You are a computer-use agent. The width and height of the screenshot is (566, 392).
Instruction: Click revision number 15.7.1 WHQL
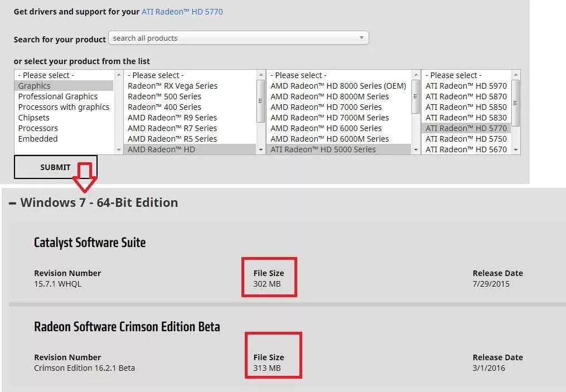[58, 284]
